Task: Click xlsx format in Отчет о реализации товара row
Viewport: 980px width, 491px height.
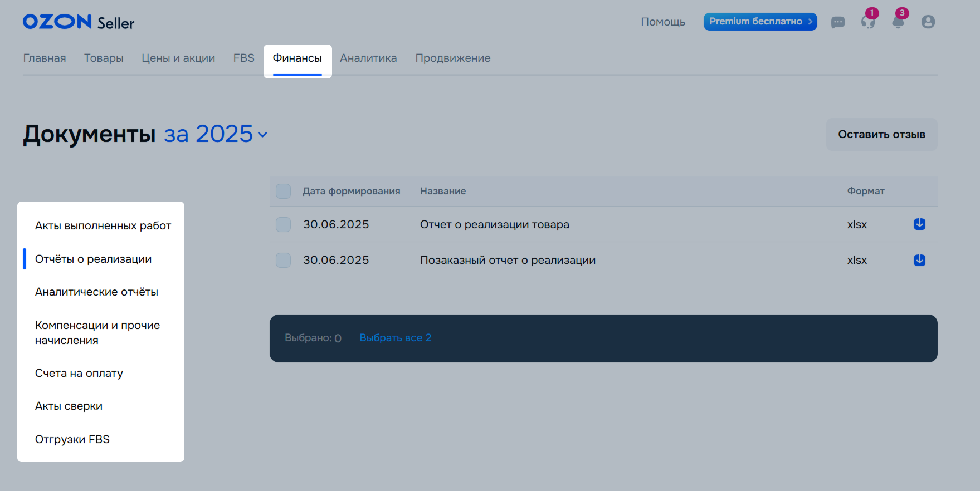Action: tap(857, 224)
